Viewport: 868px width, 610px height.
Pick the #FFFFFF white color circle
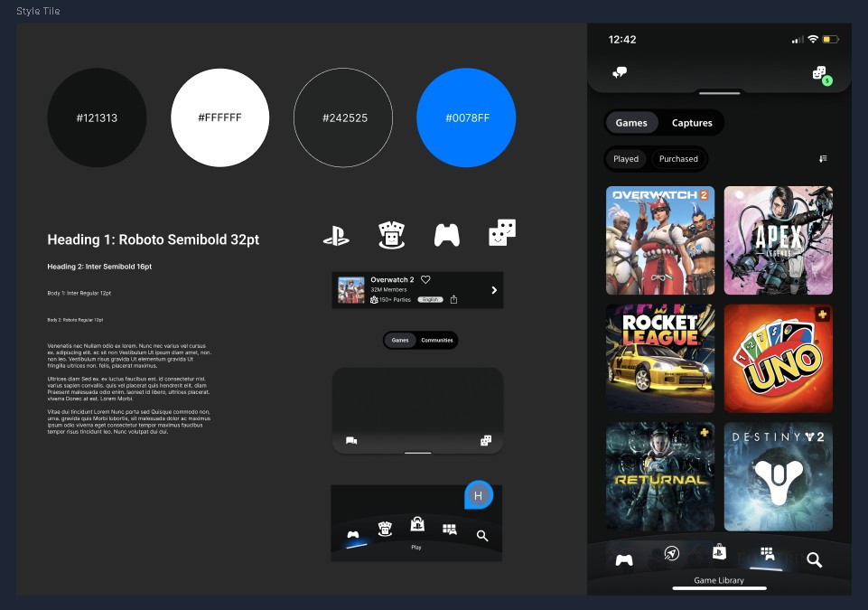tap(220, 117)
